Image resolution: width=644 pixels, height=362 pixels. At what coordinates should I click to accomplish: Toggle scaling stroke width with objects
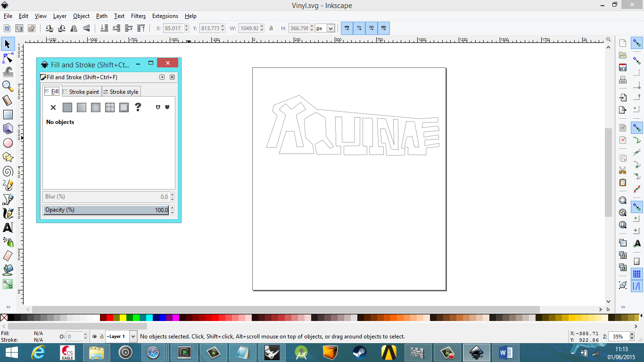[347, 28]
